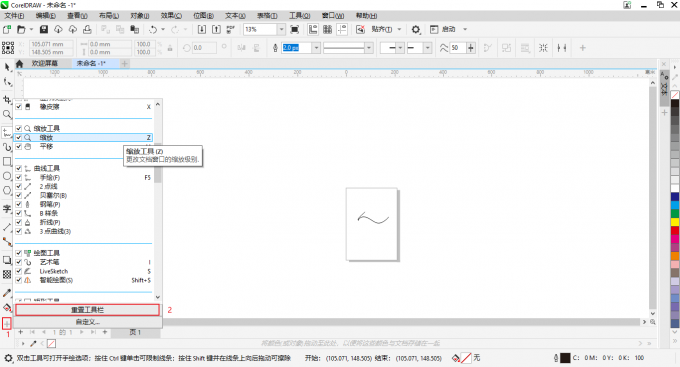Click the freehand smoothing value 50 field
The image size is (680, 367).
coord(458,48)
